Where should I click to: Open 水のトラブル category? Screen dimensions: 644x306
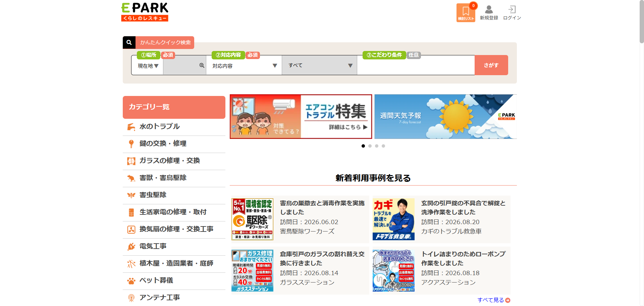(x=174, y=127)
